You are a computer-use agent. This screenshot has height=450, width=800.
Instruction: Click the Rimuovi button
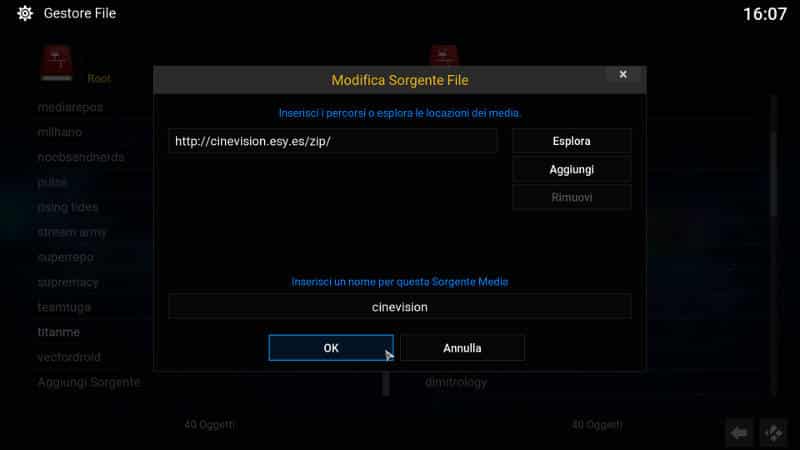coord(571,197)
